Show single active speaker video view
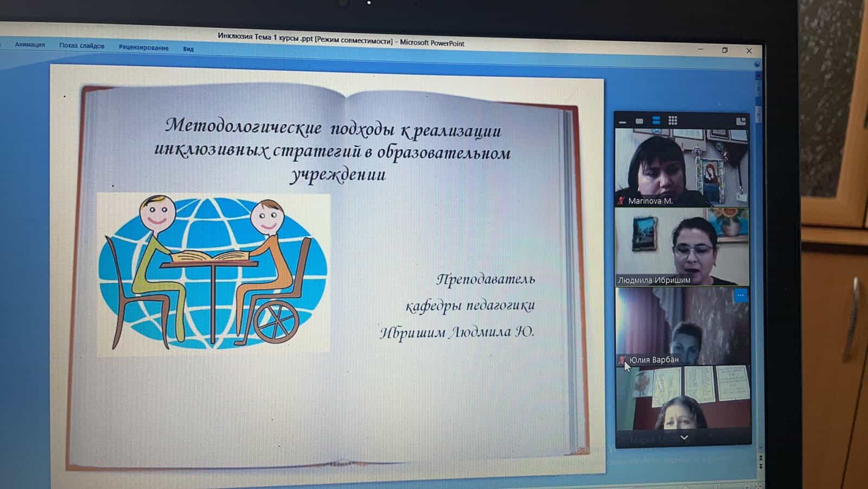 [x=639, y=121]
